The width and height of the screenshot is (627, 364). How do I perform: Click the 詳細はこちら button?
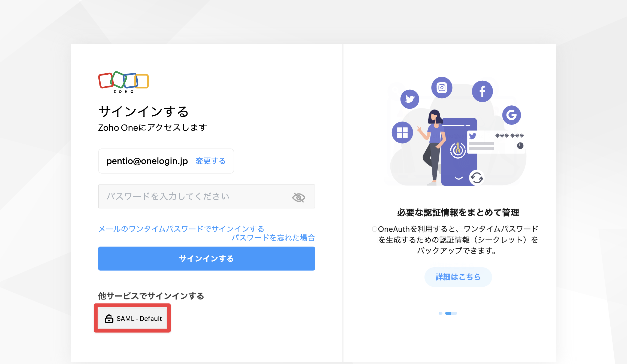coord(458,277)
